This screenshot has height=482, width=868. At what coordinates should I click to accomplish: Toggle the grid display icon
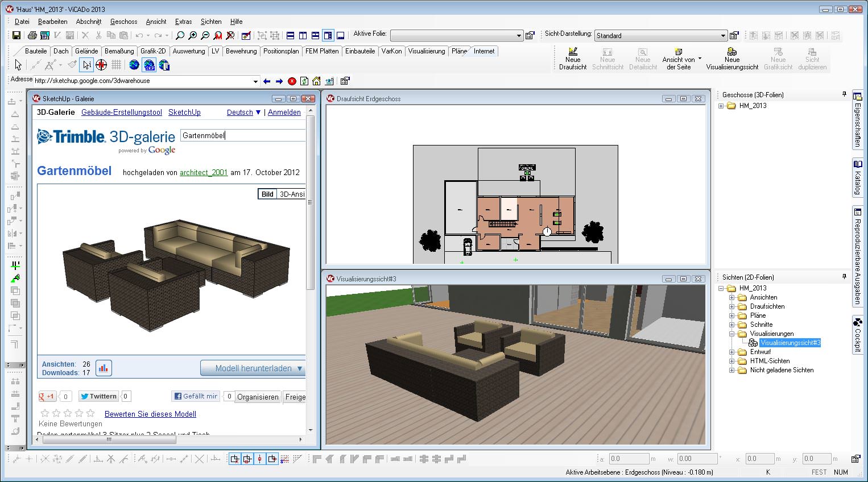(x=117, y=65)
